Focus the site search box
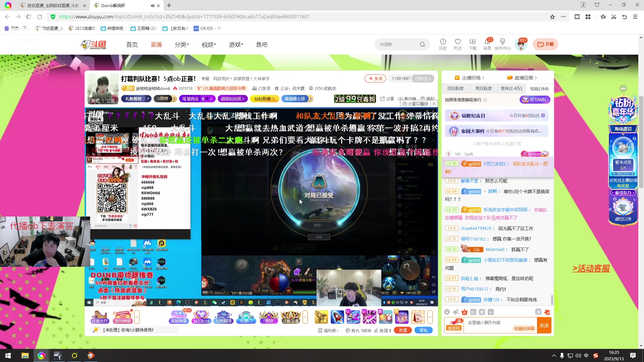This screenshot has height=362, width=644. pos(398,44)
